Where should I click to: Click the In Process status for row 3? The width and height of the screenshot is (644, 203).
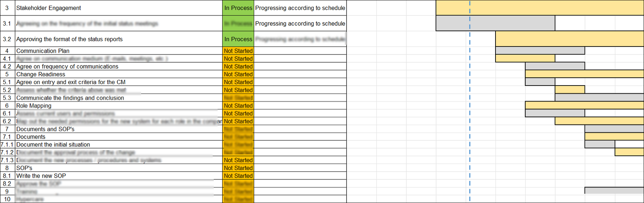(x=238, y=8)
